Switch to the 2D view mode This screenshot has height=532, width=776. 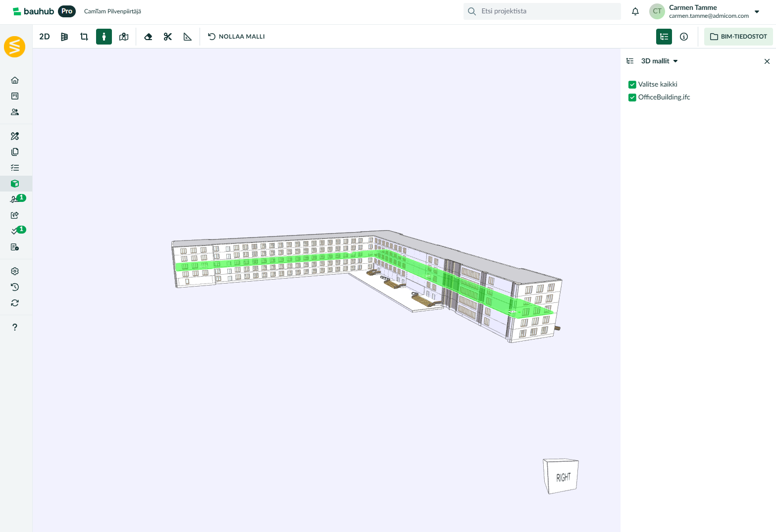coord(45,37)
